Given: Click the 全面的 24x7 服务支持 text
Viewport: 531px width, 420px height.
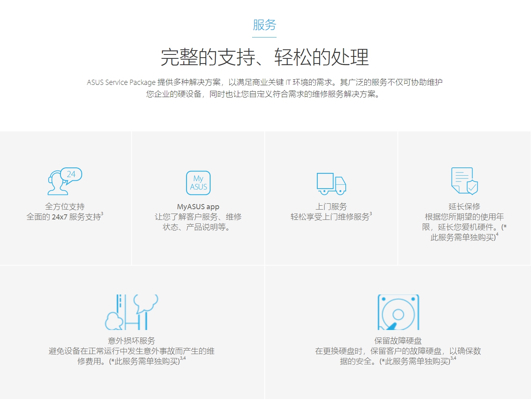Looking at the screenshot, I should point(65,217).
